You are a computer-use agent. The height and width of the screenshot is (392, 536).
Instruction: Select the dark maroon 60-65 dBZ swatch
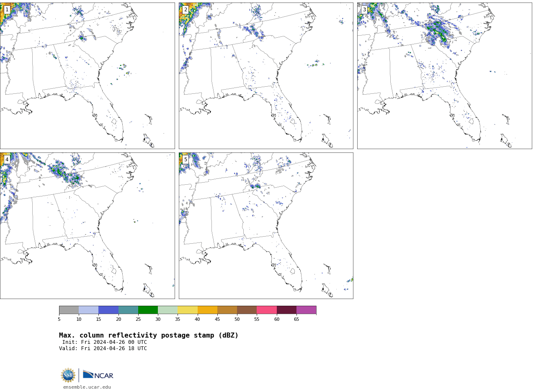click(x=286, y=310)
